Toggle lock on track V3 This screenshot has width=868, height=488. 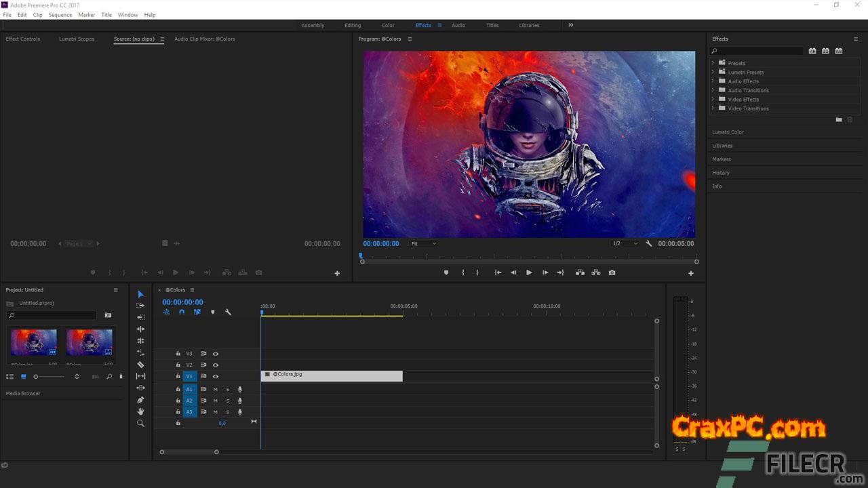pos(178,354)
